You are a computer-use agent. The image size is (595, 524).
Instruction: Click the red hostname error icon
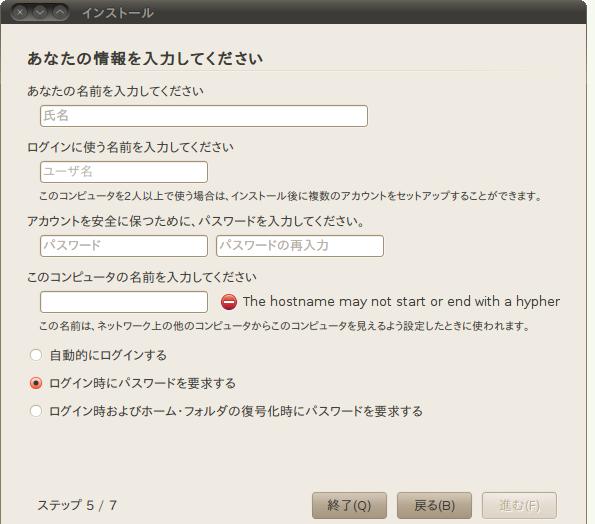coord(229,302)
